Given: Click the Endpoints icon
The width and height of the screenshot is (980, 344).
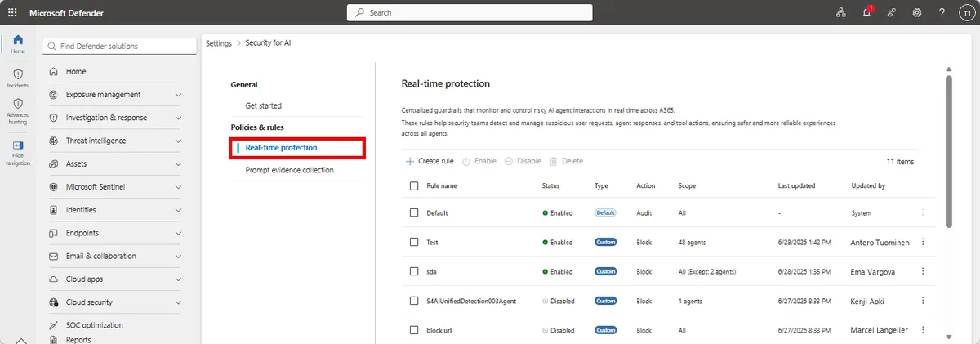Looking at the screenshot, I should (x=54, y=233).
